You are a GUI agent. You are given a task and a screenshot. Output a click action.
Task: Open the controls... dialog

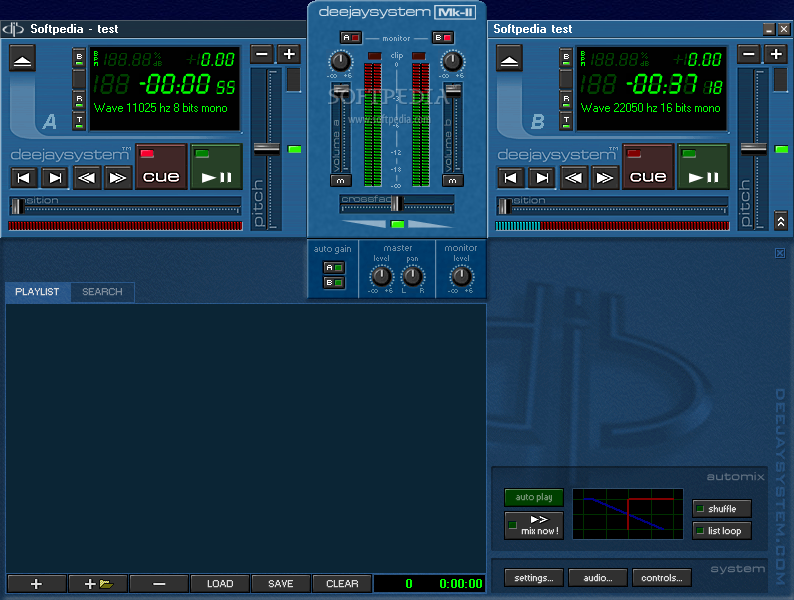661,578
